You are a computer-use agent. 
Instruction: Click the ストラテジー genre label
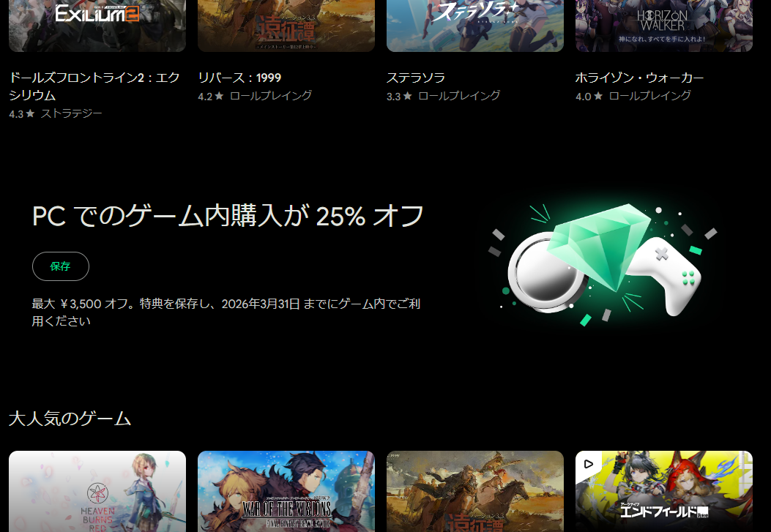pos(72,114)
